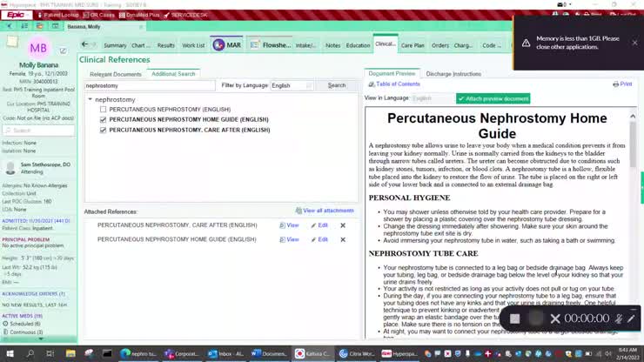Open the Epic main menu button
This screenshot has width=644, height=362.
(x=17, y=15)
